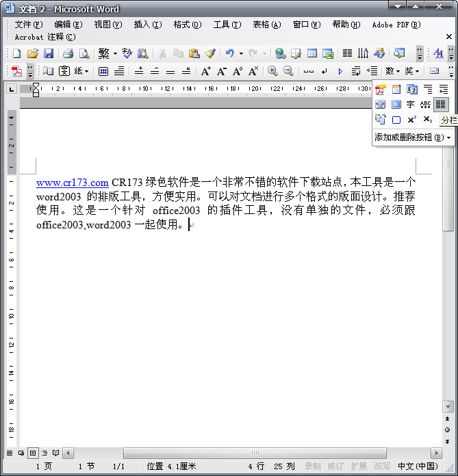Expand 添加或删除按钮 submenu
458x476 pixels.
(412, 137)
